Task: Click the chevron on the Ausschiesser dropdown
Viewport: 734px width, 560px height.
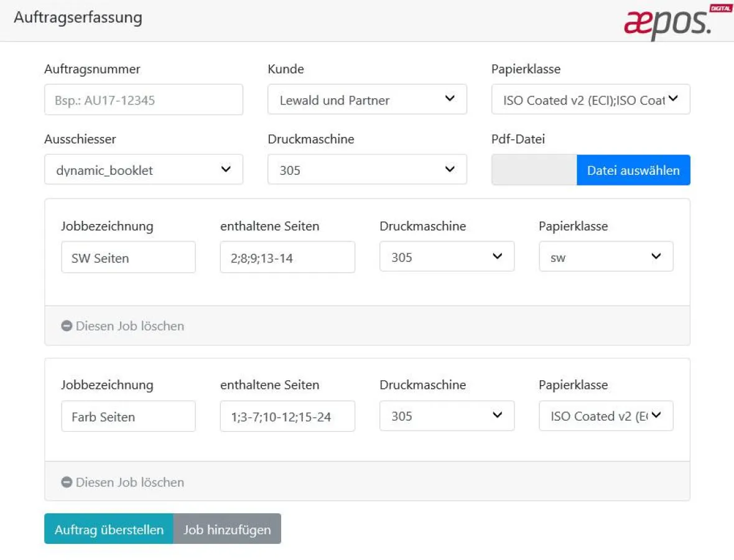Action: point(226,169)
